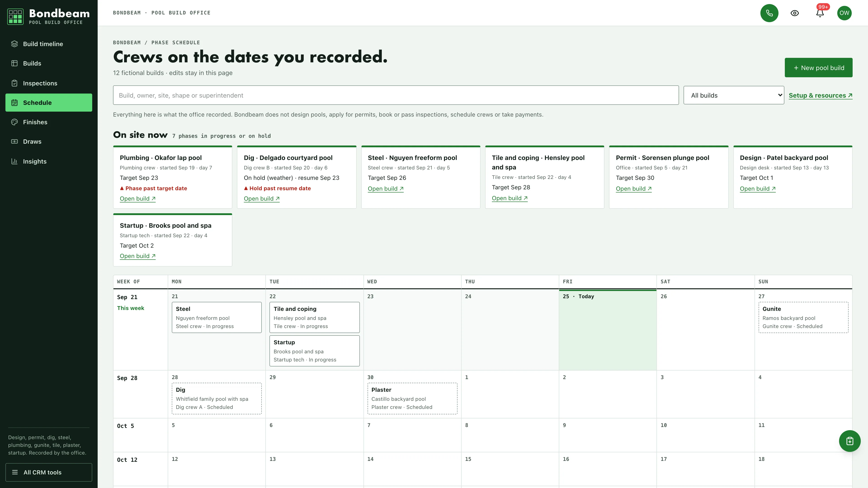Click the This week label
The height and width of the screenshot is (488, 868).
point(130,308)
